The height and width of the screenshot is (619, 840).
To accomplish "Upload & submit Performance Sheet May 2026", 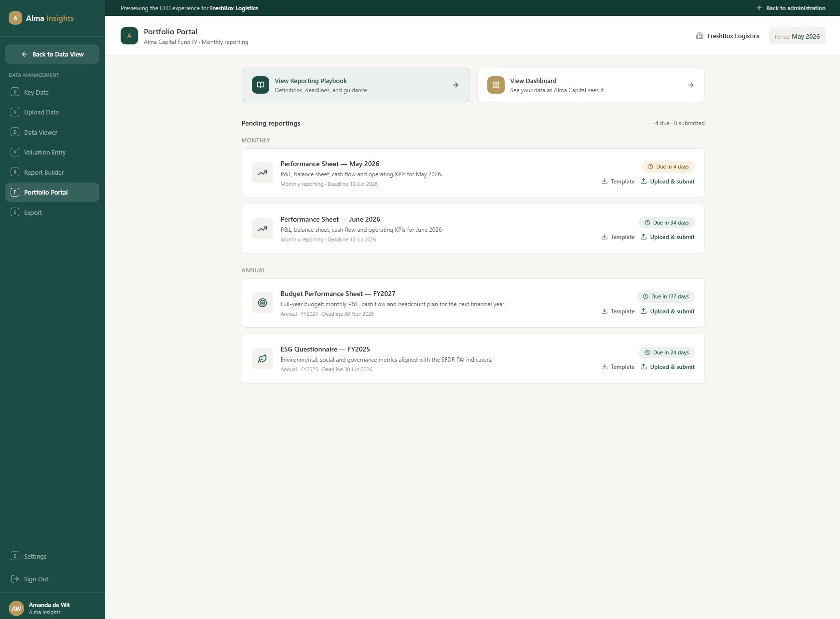I will [668, 182].
